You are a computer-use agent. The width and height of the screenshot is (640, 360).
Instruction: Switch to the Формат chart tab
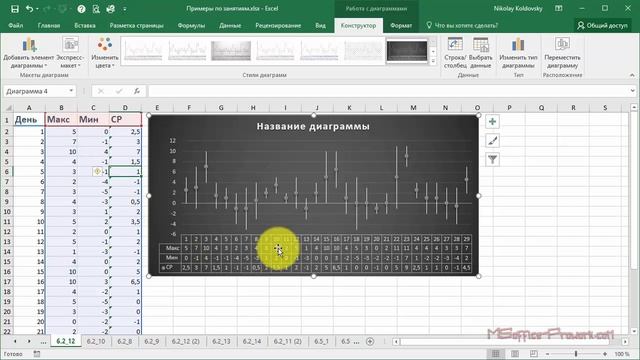tap(401, 25)
